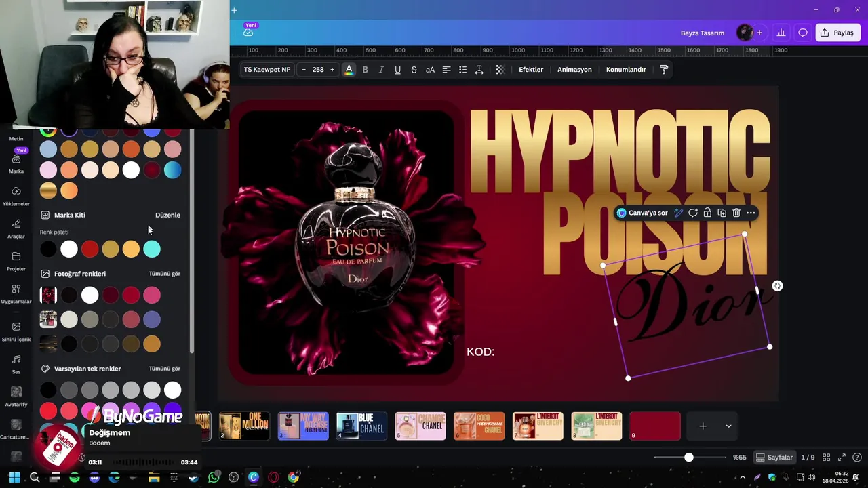Adjust the zoom slider handle
The image size is (868, 488).
[688, 457]
